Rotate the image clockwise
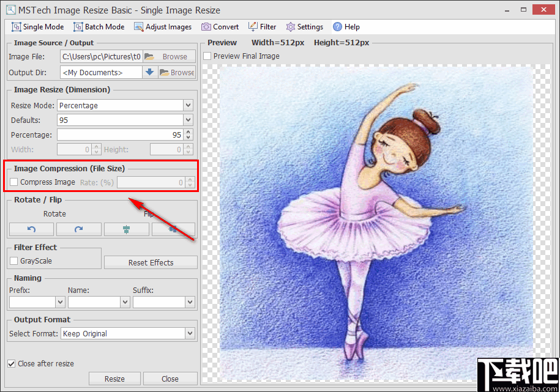Viewport: 560px width, 392px height. coord(78,229)
